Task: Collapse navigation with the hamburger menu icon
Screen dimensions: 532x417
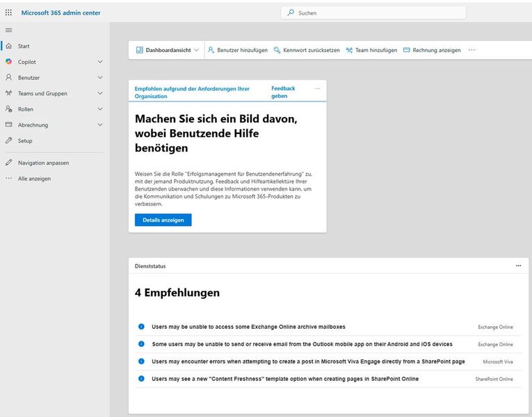Action: tap(9, 30)
